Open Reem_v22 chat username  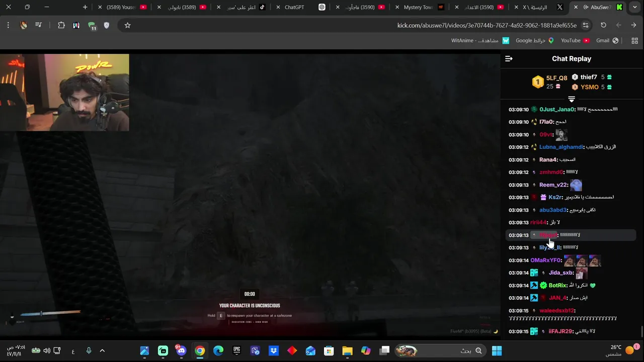[553, 185]
